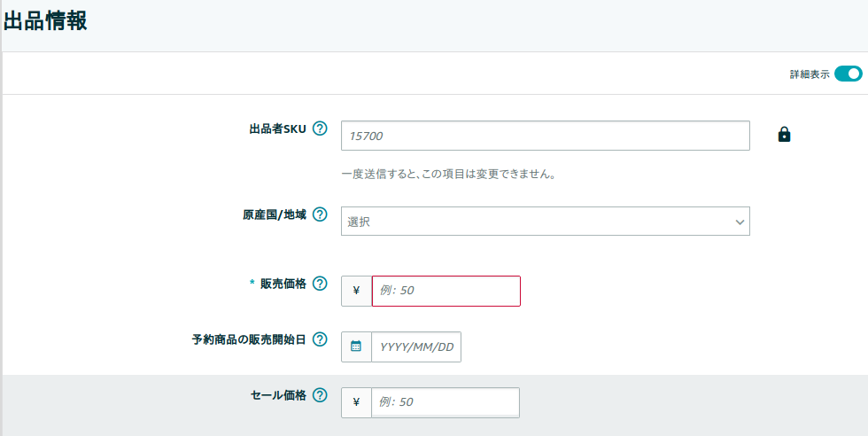
Task: Click the セール価格 help icon
Action: click(320, 395)
